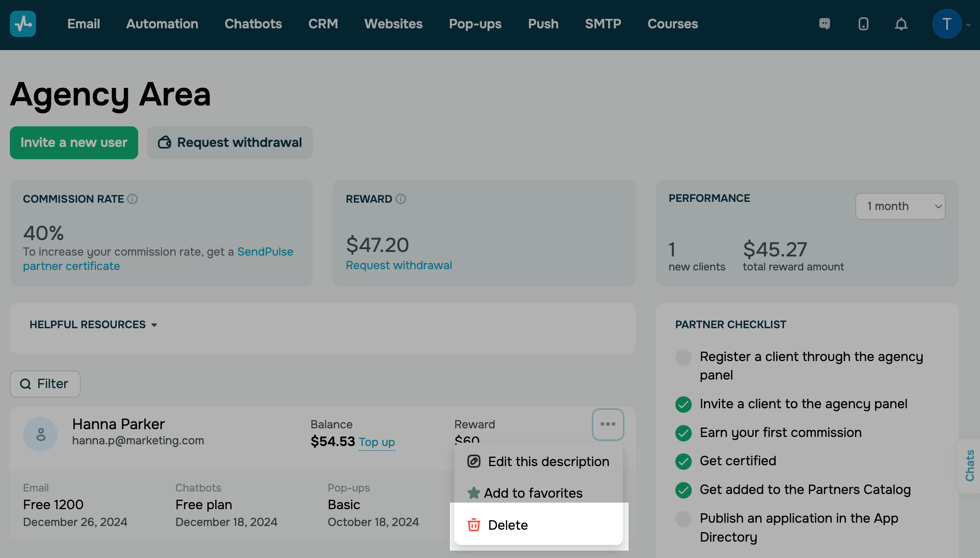Screen dimensions: 980x558
Task: Open notifications bell icon
Action: (901, 24)
